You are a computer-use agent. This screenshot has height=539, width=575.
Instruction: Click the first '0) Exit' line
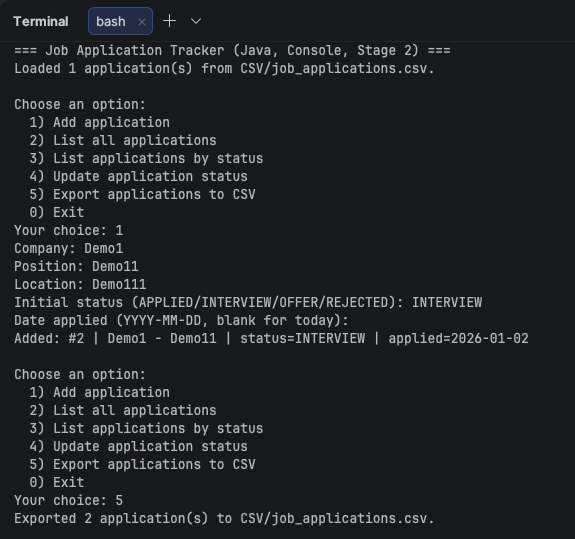(57, 212)
